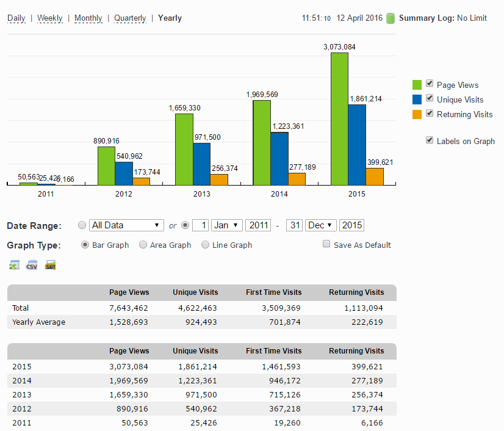The height and width of the screenshot is (431, 504).
Task: Open the Quarterly stats link
Action: tap(130, 18)
